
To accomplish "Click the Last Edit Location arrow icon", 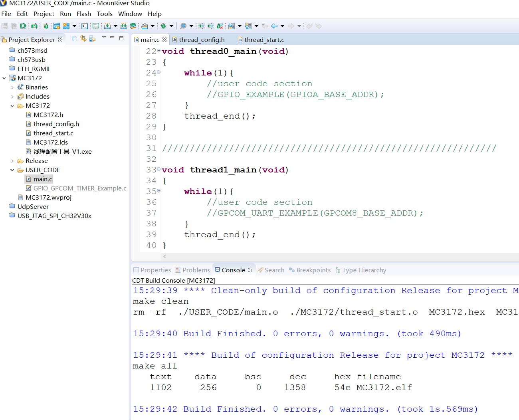I will [265, 26].
